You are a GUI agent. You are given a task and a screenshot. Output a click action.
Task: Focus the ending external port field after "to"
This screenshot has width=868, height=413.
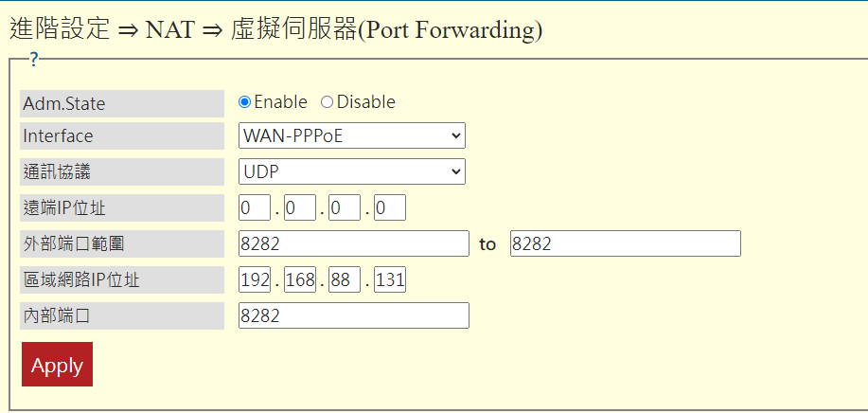(625, 243)
